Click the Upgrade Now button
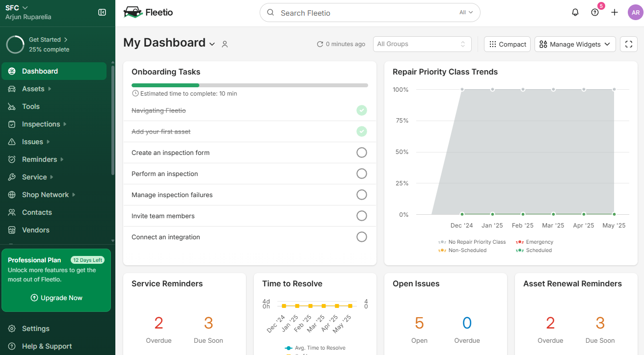Viewport: 644px width, 355px height. click(x=56, y=298)
